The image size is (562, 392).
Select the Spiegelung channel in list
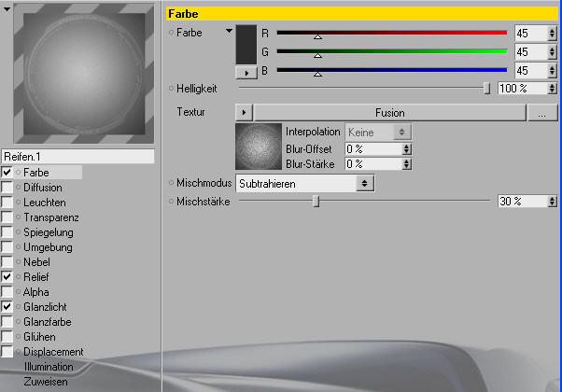click(49, 232)
